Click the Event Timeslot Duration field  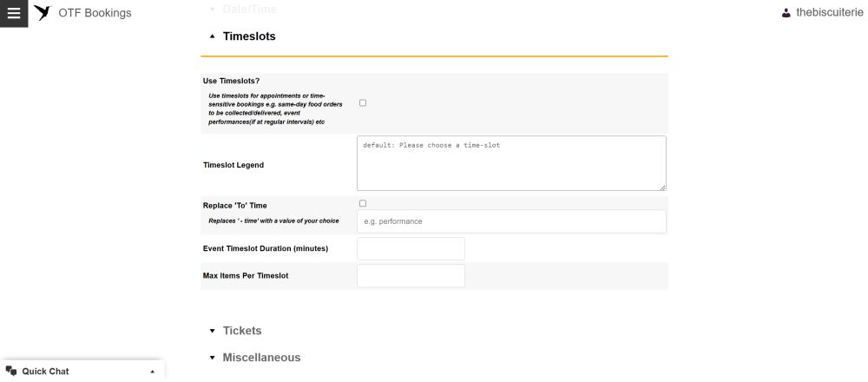pyautogui.click(x=411, y=248)
